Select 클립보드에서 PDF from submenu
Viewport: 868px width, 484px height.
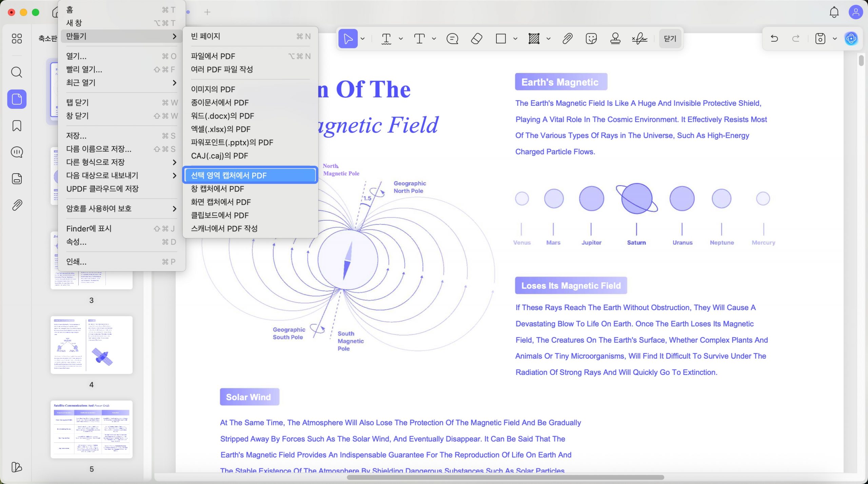[x=250, y=215]
